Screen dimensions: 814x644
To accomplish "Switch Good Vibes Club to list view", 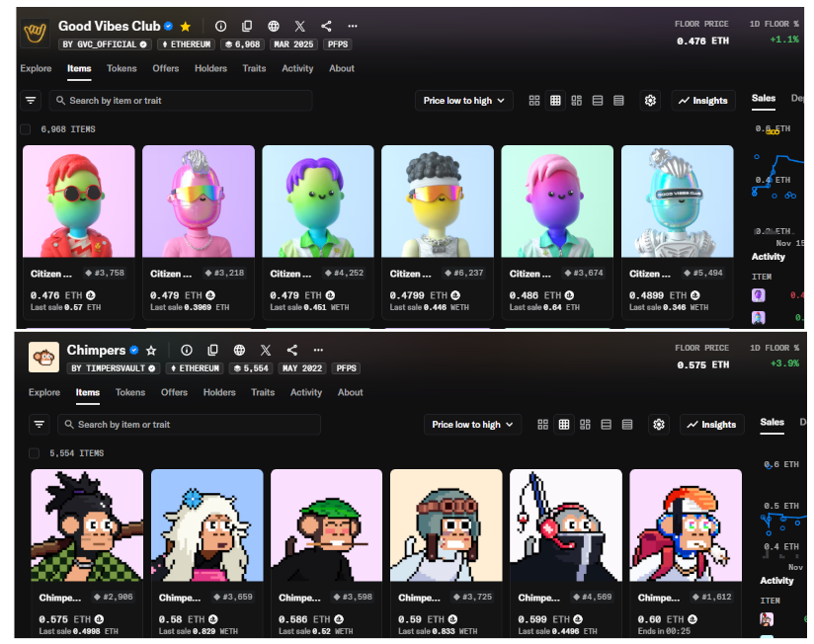I will click(x=598, y=100).
